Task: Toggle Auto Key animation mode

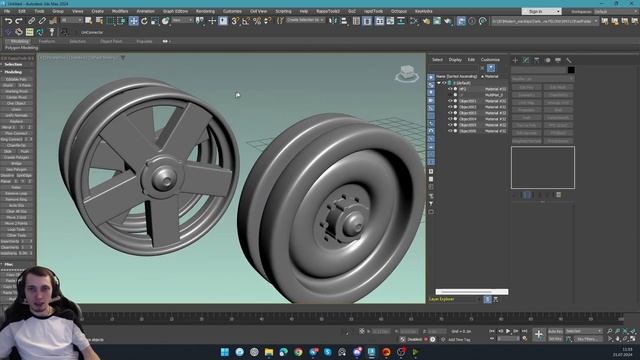Action: (x=555, y=331)
